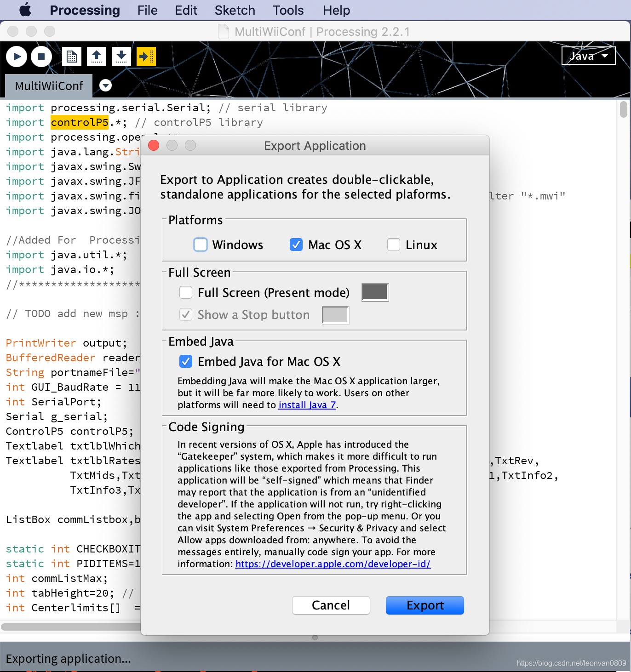
Task: Click the 'import java.io.*;' code line
Action: (60, 269)
